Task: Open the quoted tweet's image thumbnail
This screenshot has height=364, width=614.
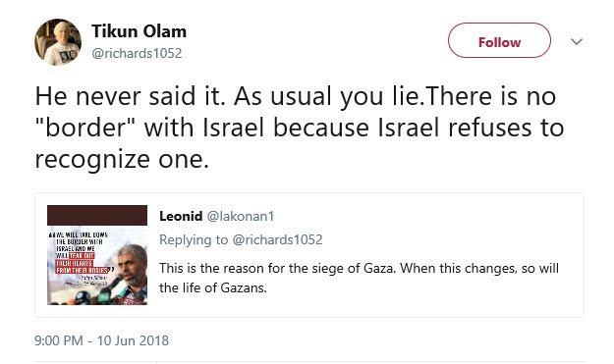Action: 97,255
